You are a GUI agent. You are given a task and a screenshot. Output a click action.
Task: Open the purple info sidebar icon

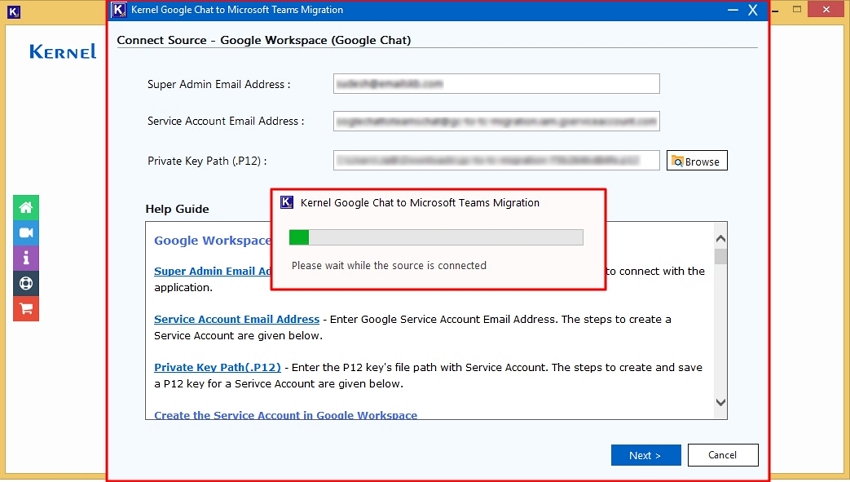(x=26, y=258)
